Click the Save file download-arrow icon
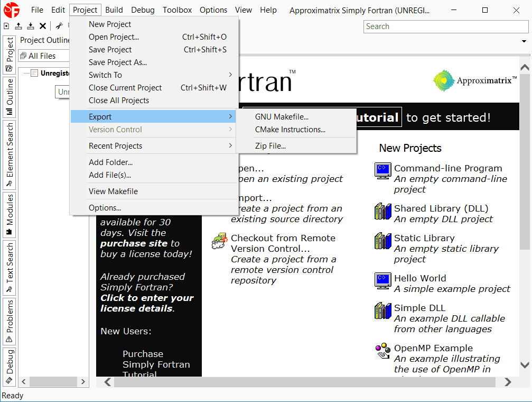The image size is (532, 402). point(31,26)
